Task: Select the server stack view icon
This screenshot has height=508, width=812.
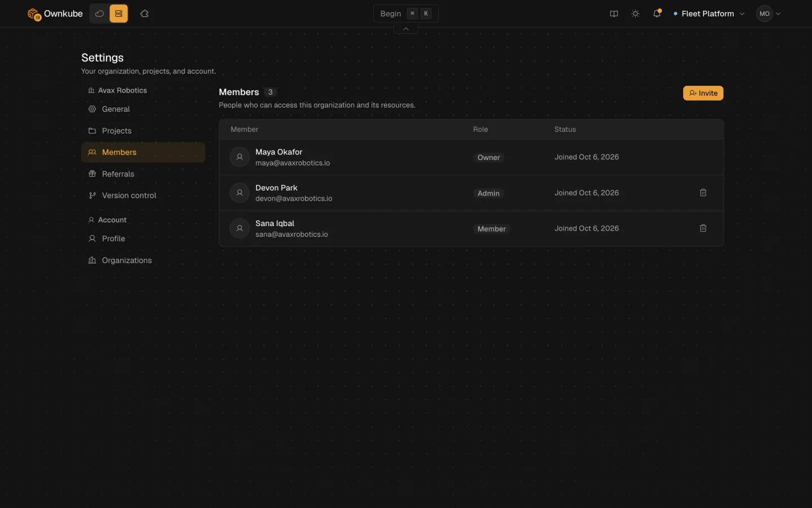Action: (119, 14)
